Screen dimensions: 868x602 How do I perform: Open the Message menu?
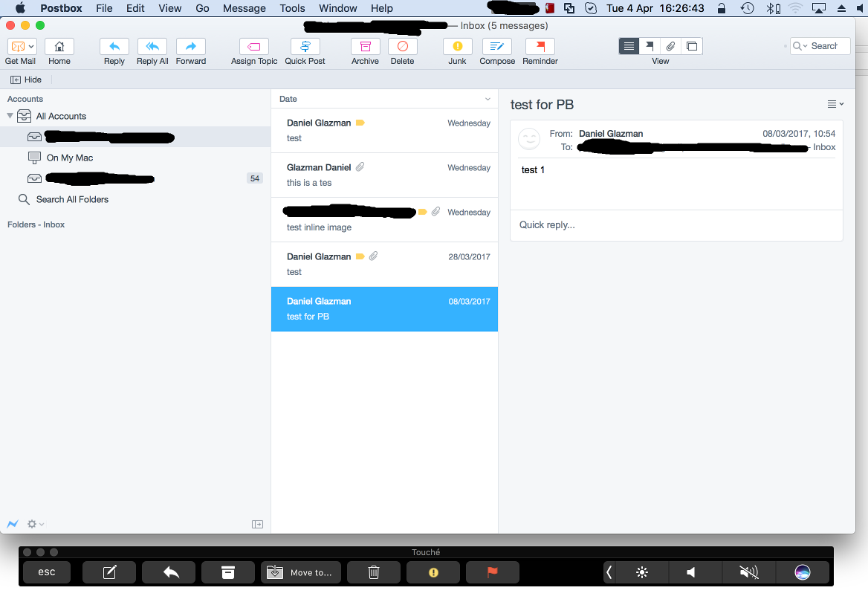point(244,8)
